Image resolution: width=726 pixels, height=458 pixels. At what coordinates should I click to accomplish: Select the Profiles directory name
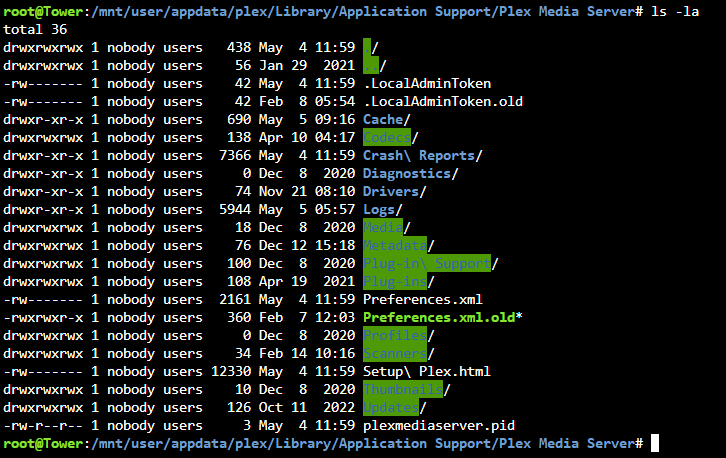395,335
